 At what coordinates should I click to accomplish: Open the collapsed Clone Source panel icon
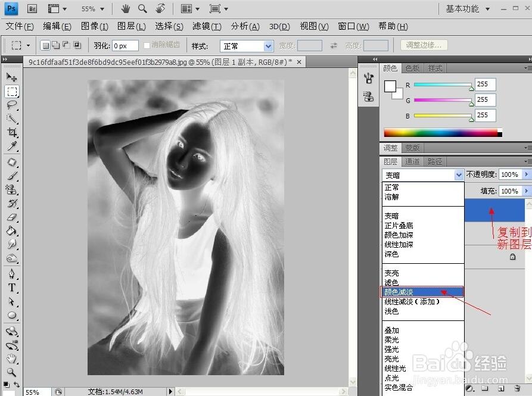coord(369,97)
